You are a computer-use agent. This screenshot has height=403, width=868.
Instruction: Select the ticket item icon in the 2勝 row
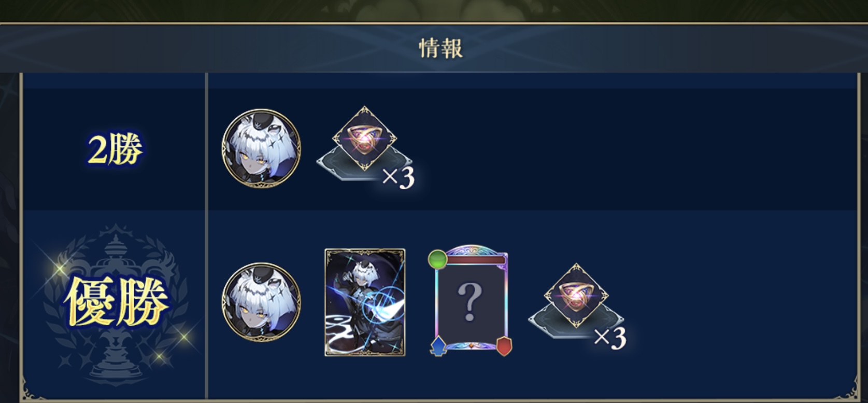364,138
